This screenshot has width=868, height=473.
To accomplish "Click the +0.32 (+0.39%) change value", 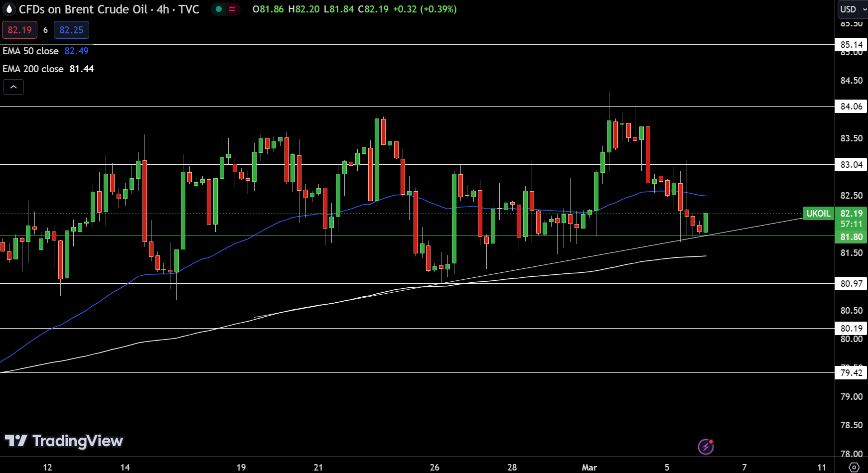I will [x=425, y=9].
